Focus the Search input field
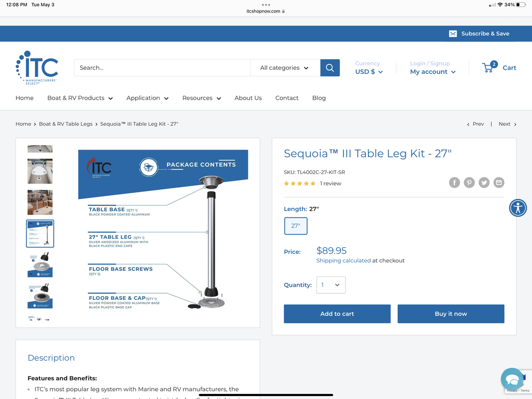This screenshot has width=532, height=399. [162, 68]
